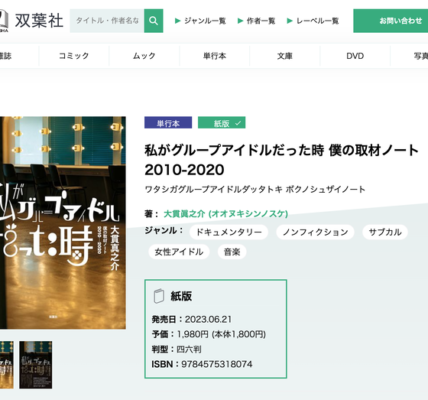Click the 判型 四六判 text
428x400 pixels.
[176, 349]
